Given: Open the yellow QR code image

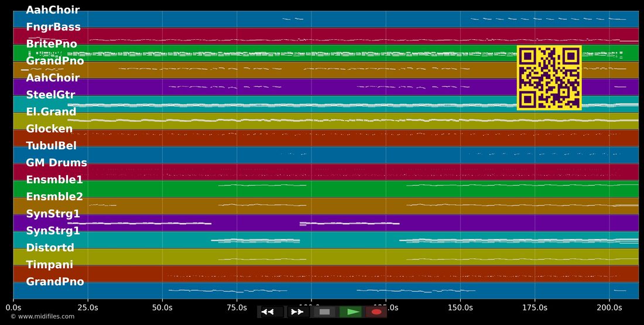Looking at the screenshot, I should tap(549, 78).
